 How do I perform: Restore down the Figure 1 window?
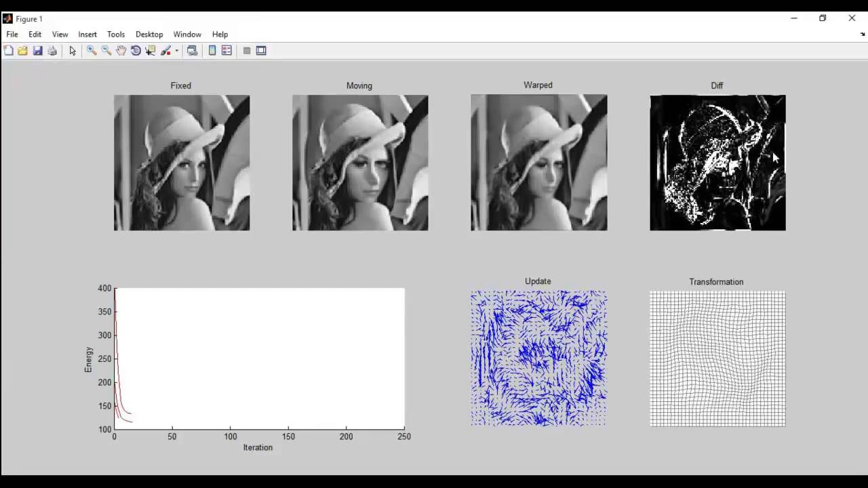click(823, 18)
